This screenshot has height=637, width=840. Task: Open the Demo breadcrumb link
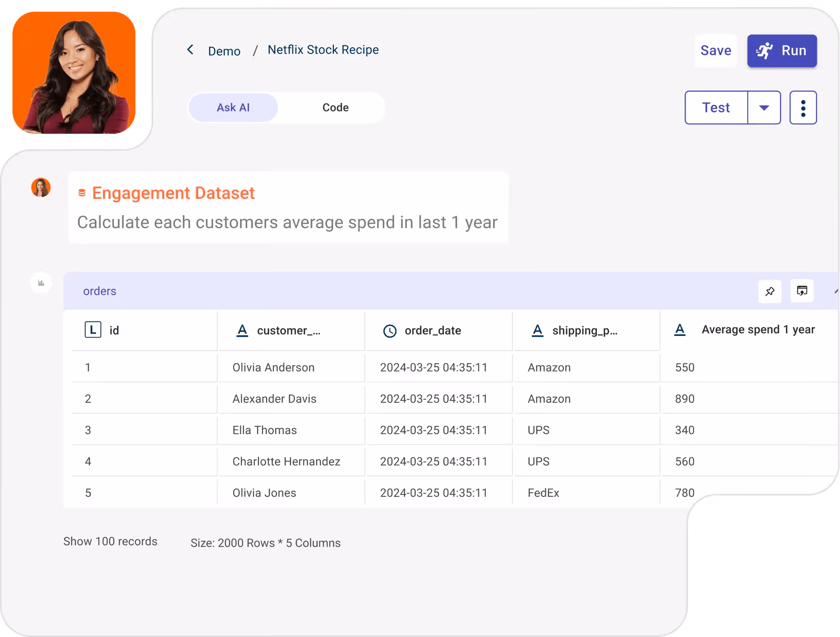tap(224, 51)
